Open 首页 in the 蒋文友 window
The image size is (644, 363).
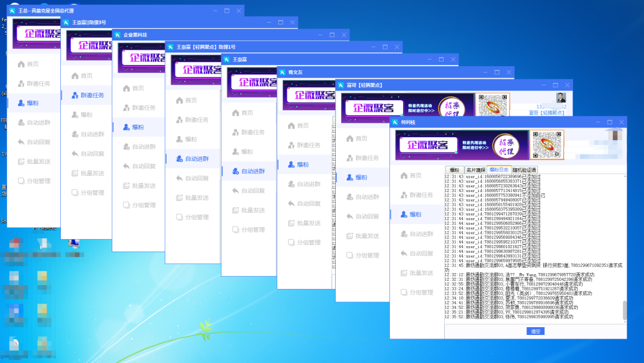tap(298, 126)
